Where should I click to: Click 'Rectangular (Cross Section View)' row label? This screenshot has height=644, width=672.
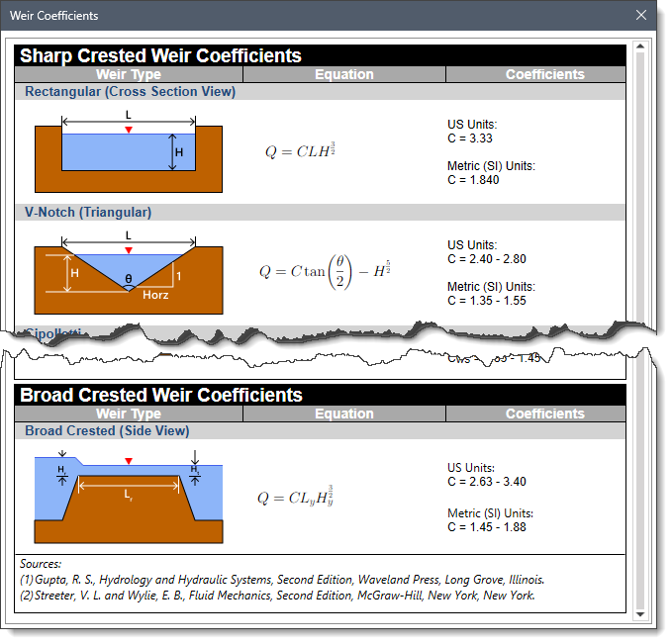tap(131, 91)
